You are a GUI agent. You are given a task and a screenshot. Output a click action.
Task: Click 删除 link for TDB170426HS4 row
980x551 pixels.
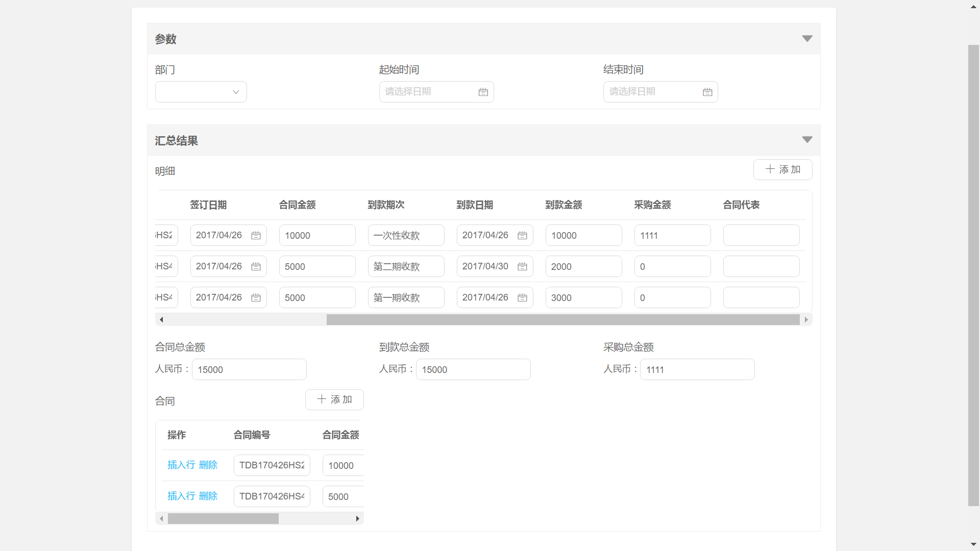(208, 496)
